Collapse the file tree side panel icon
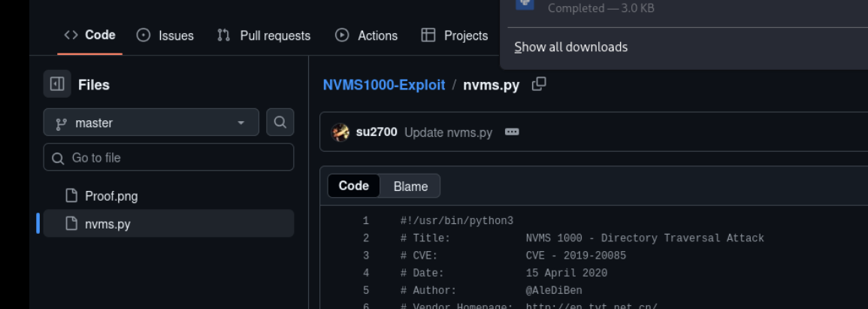 click(57, 84)
